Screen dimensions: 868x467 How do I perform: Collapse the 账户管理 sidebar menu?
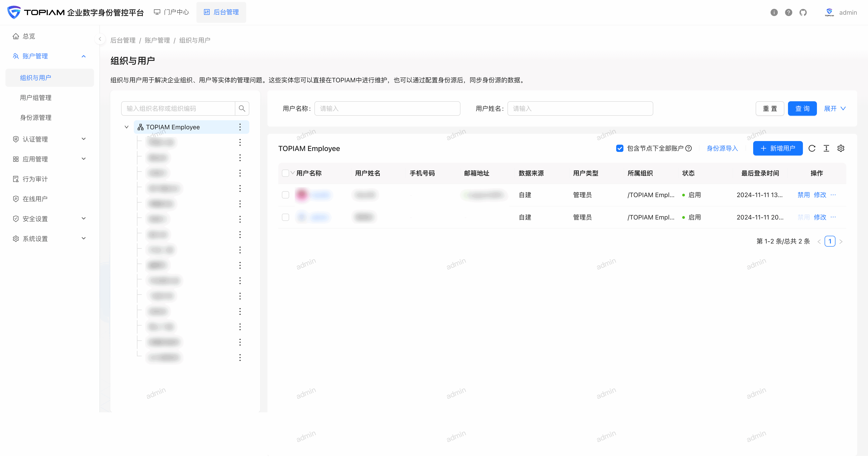click(x=84, y=56)
